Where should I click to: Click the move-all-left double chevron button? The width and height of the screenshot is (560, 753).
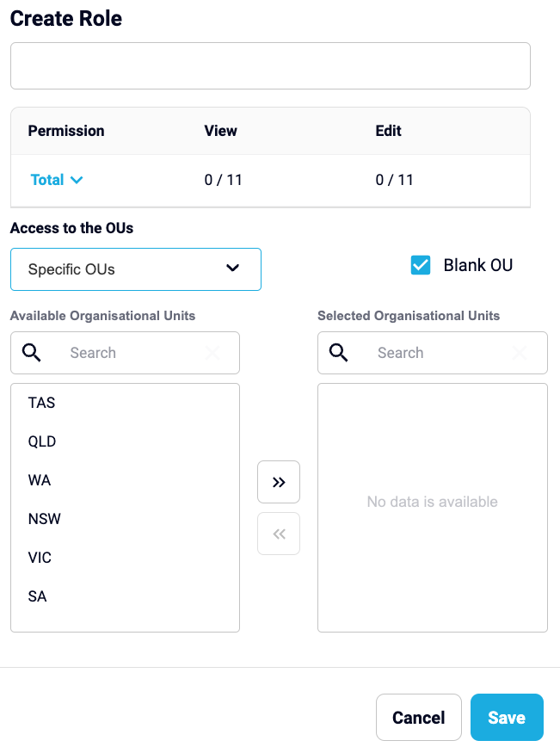279,534
